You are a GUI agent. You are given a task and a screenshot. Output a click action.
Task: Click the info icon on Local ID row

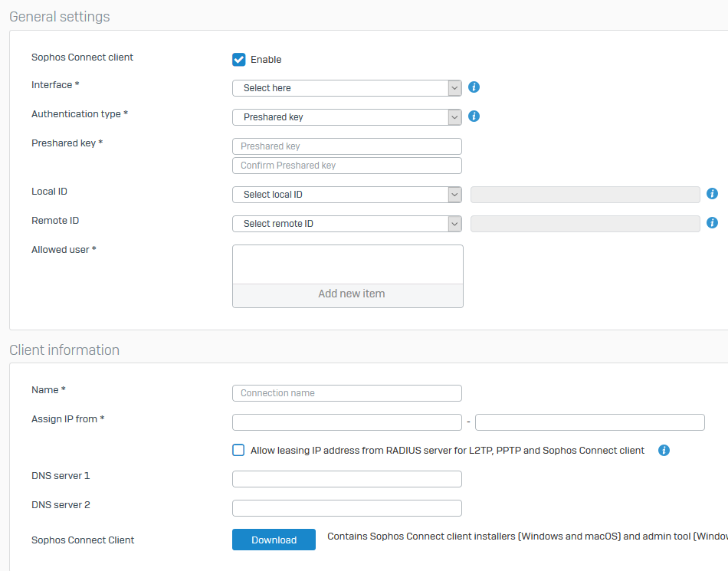click(712, 194)
